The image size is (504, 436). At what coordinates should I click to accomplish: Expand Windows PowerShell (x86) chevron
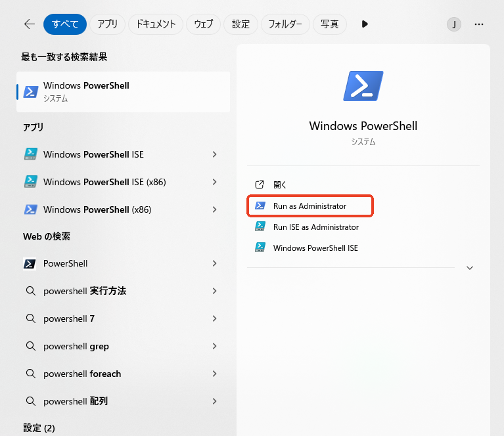pyautogui.click(x=214, y=210)
